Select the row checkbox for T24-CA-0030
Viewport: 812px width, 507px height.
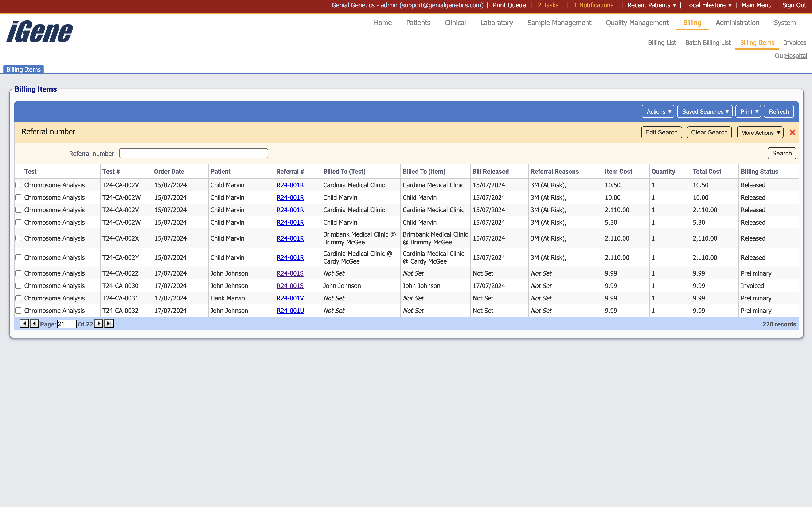(x=19, y=285)
